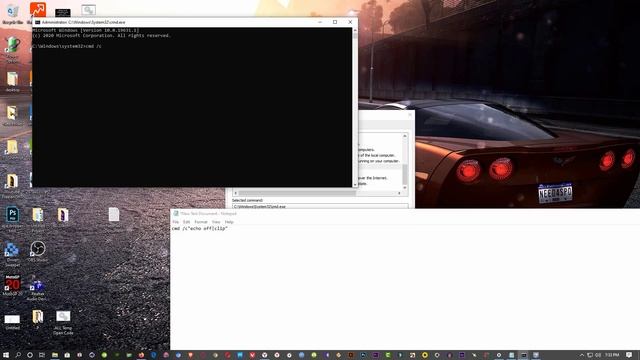This screenshot has height=360, width=640.
Task: Click right arrow of dialog horizontal scrollbar
Action: [399, 193]
